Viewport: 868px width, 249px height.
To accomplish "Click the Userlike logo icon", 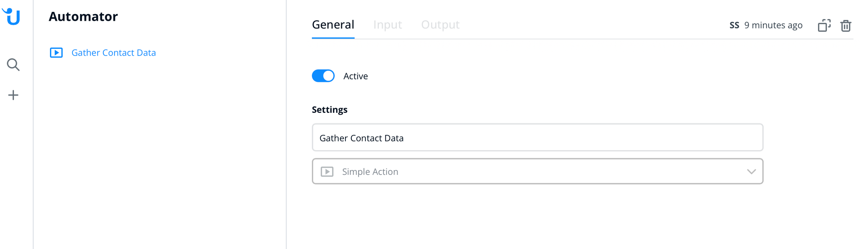I will [x=12, y=17].
